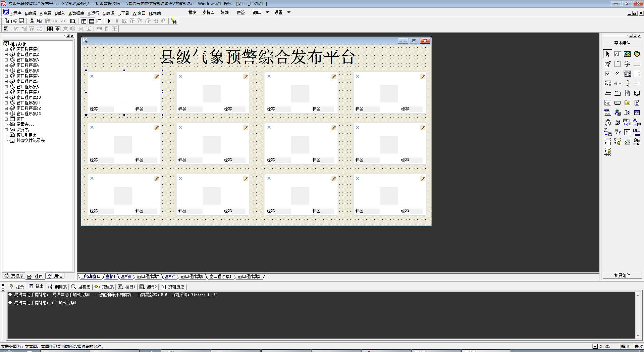Open the 词库 dropdown arrow
Viewport: 644px width, 352px height.
click(267, 12)
